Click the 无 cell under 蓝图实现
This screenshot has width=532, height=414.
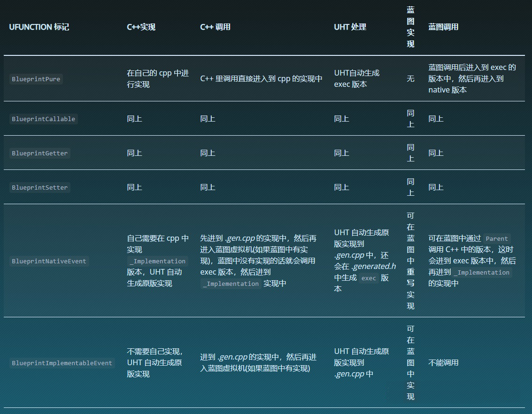coord(410,79)
